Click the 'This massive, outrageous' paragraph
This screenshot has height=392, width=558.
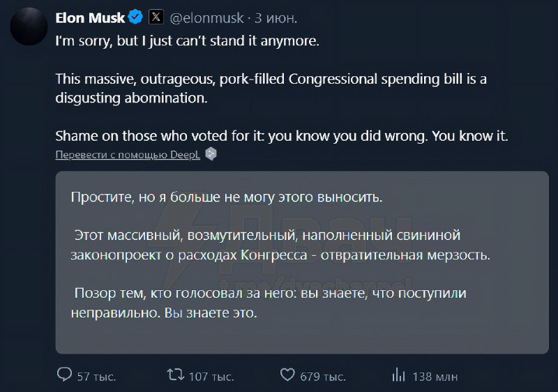click(271, 89)
